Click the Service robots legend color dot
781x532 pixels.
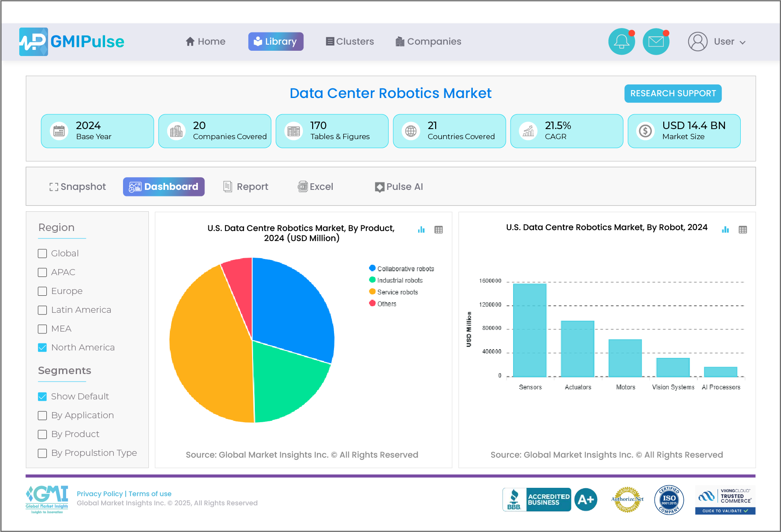tap(372, 292)
